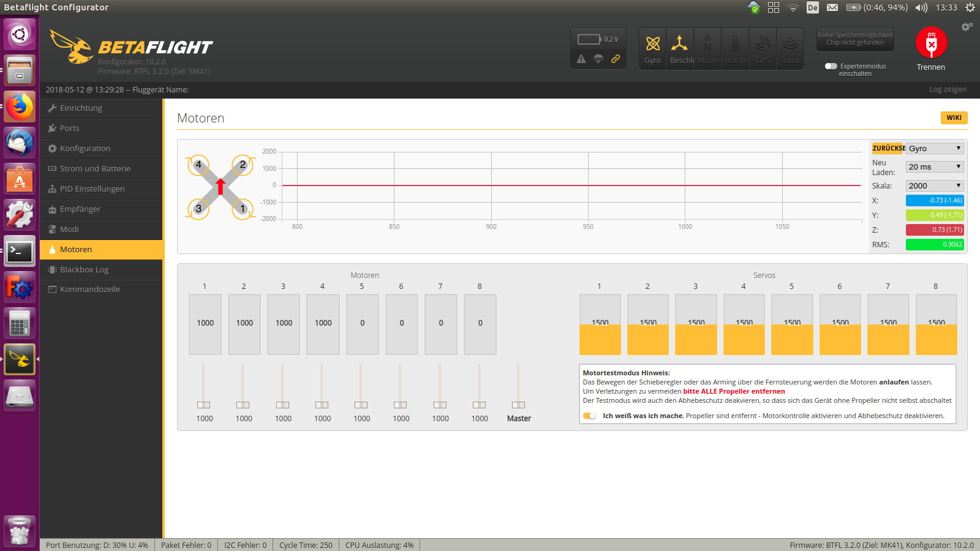The width and height of the screenshot is (980, 551).
Task: Click the Magnetometer sensor icon
Action: 708,48
